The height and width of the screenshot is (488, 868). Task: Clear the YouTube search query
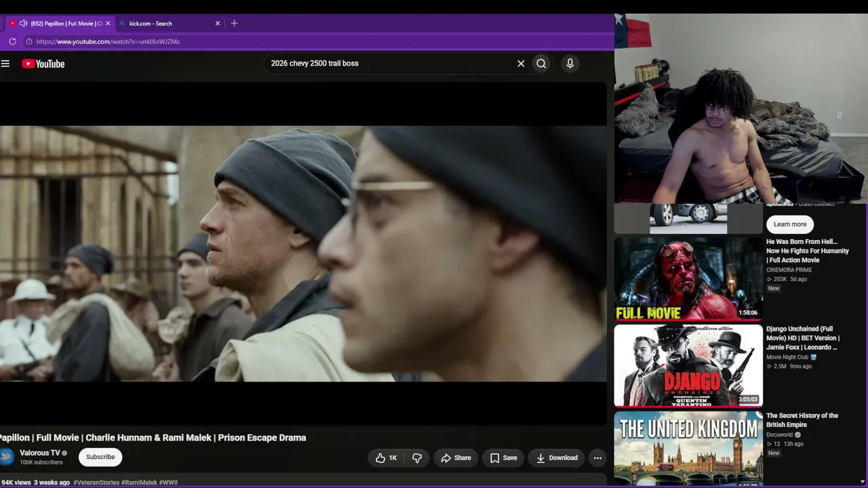521,63
